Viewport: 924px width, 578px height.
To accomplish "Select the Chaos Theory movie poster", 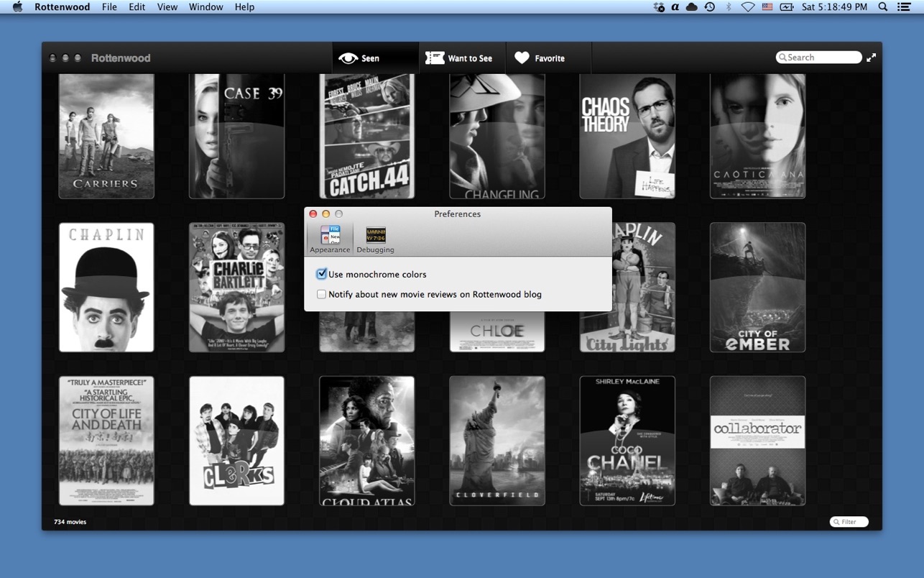I will click(627, 136).
